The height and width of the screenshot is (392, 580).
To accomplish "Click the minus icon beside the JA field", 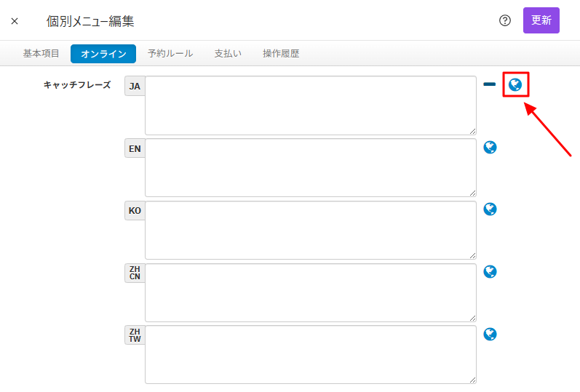I will 490,85.
